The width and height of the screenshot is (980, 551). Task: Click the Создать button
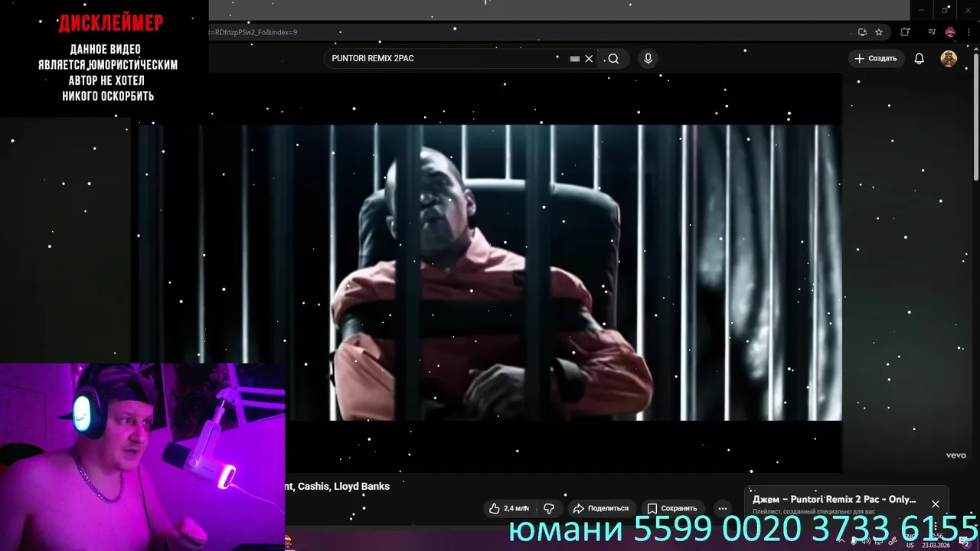click(876, 59)
